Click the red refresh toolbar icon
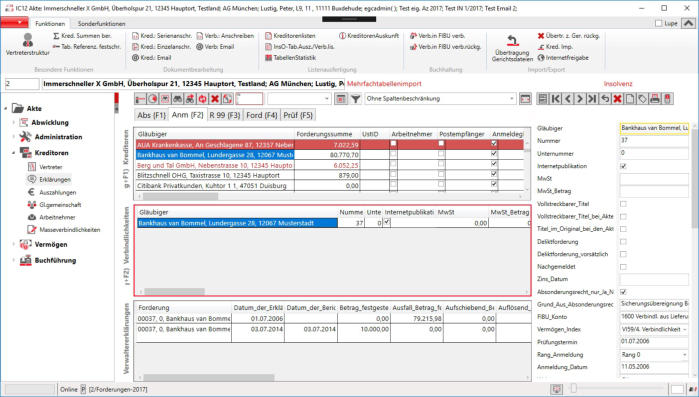This screenshot has width=699, height=397. [202, 99]
